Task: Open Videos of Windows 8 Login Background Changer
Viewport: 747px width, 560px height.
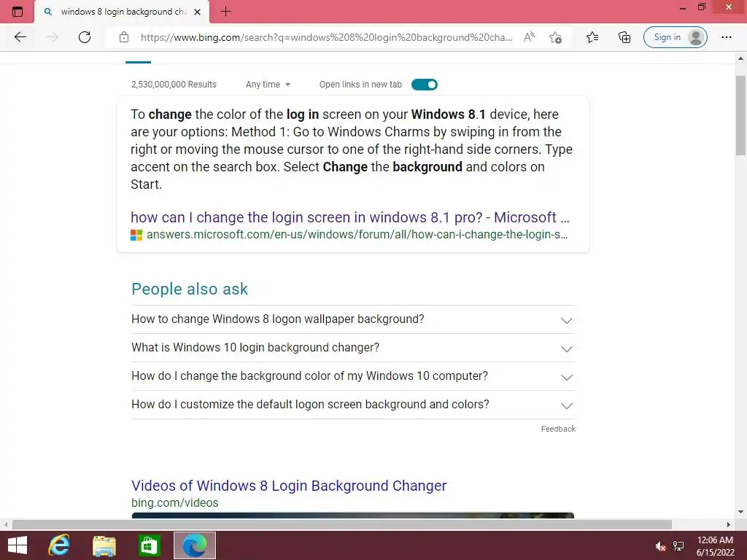Action: point(289,485)
